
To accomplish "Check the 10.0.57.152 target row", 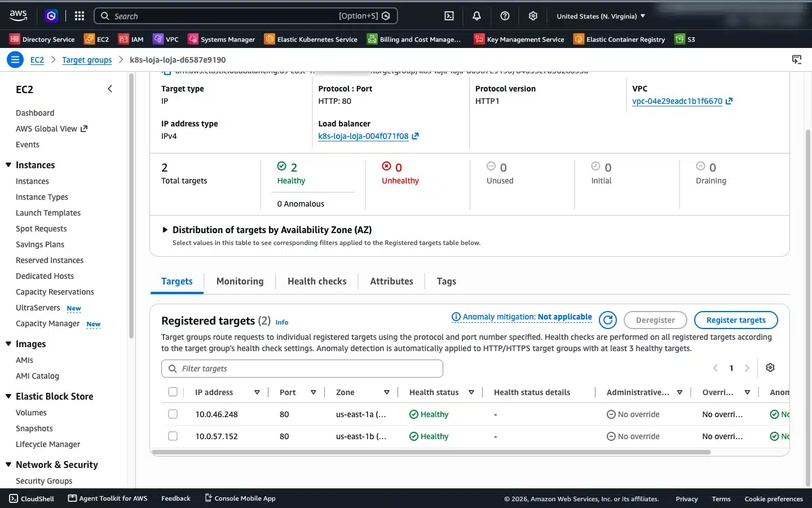I will (173, 436).
